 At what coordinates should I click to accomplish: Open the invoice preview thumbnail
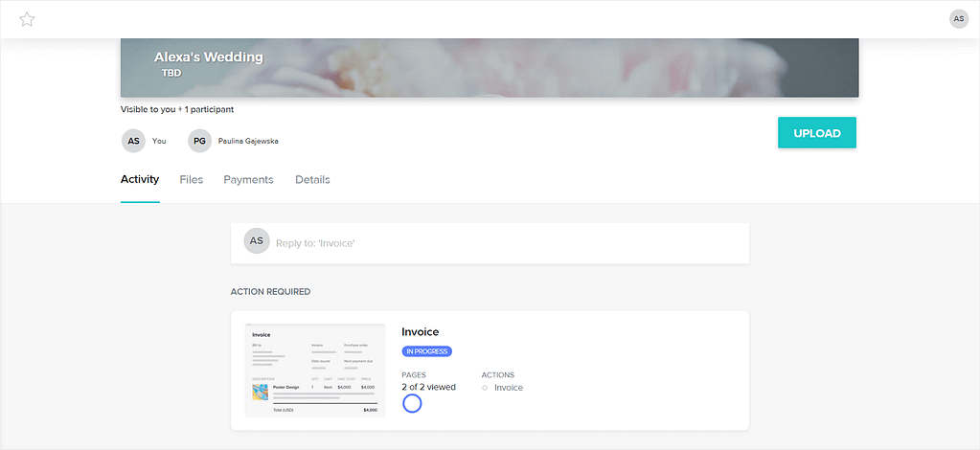[x=315, y=370]
